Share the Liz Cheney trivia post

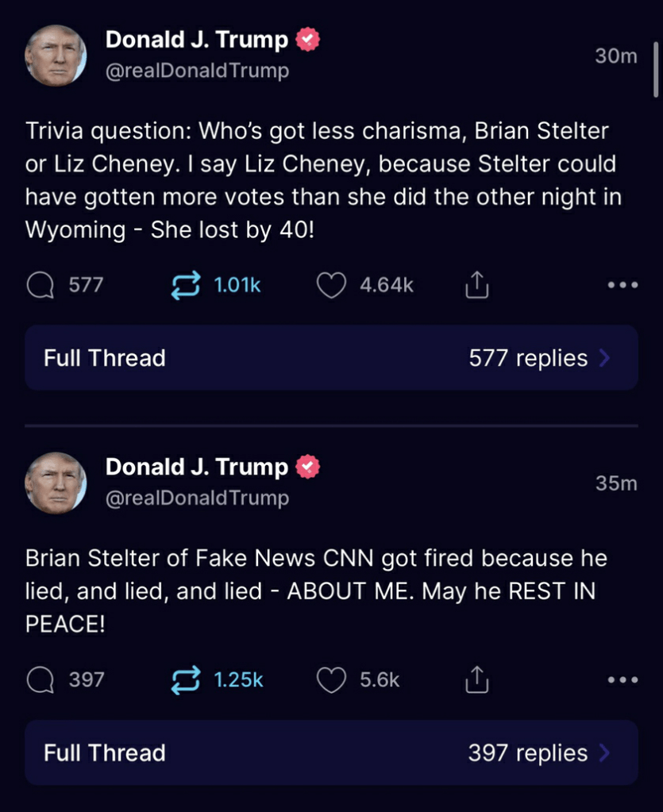tap(476, 286)
